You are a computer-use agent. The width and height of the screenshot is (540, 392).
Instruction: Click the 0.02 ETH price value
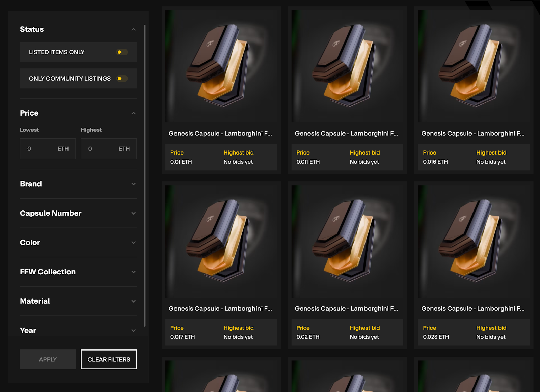pos(308,337)
